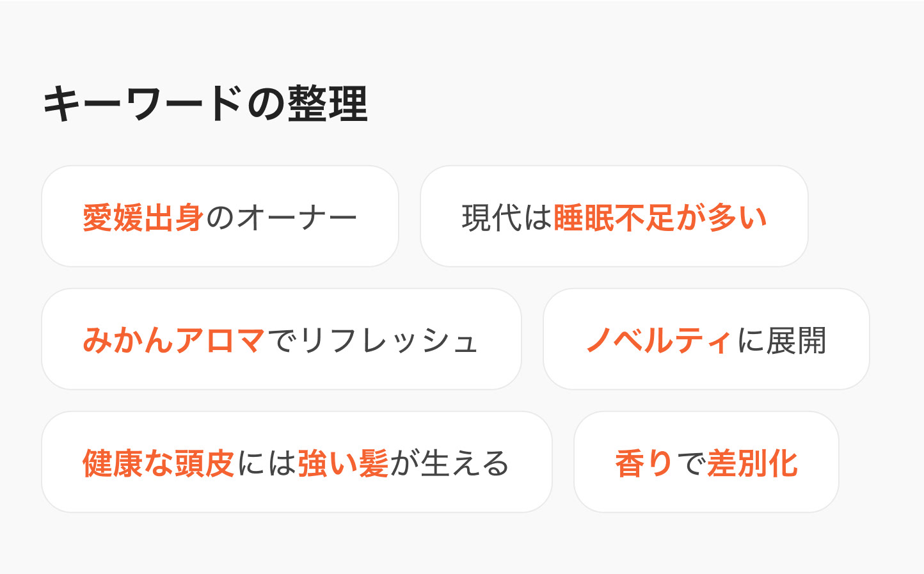Click the gray が生える text
The height and width of the screenshot is (574, 924).
click(450, 463)
